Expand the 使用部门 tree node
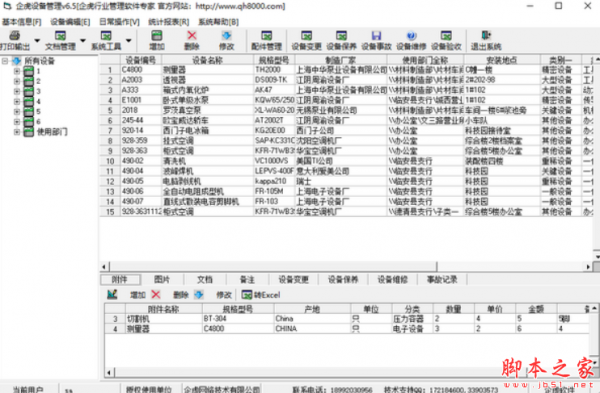600x393 pixels. 17,132
